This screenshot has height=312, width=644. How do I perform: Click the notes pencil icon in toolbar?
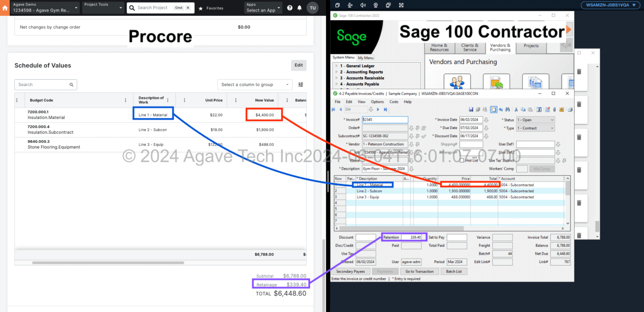click(x=548, y=109)
